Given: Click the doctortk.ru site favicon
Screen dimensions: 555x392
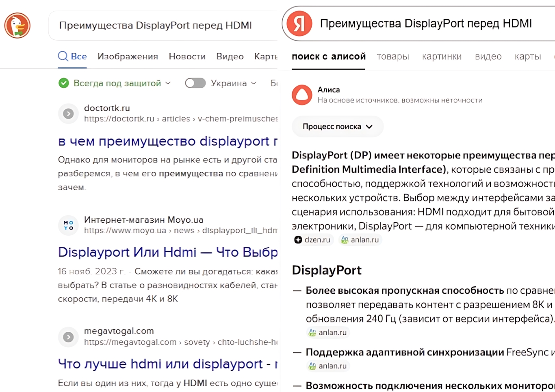Looking at the screenshot, I should 68,114.
